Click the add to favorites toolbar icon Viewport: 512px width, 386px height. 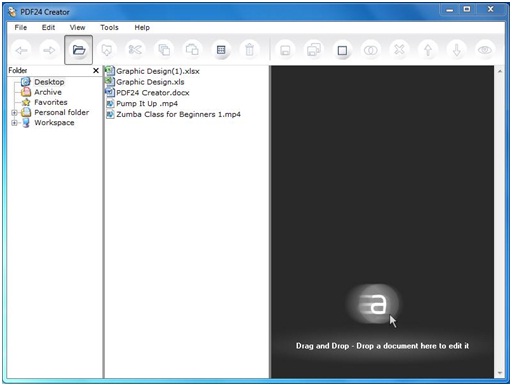pos(107,50)
